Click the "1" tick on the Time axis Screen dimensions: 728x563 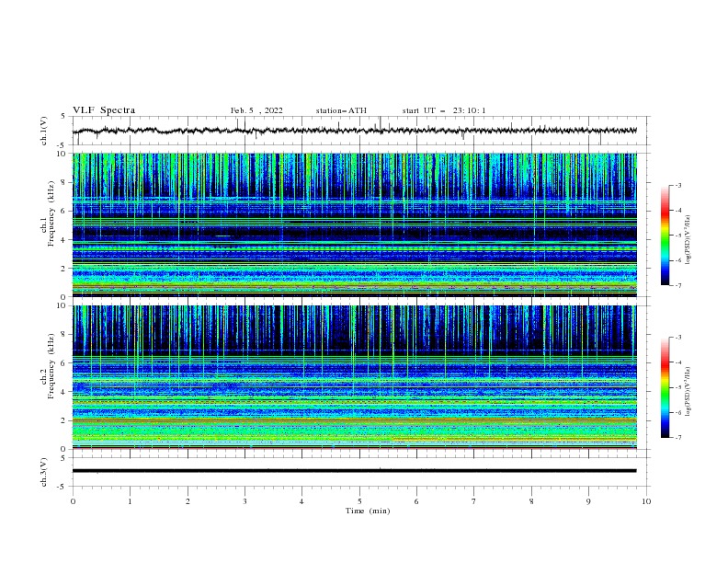coord(130,501)
